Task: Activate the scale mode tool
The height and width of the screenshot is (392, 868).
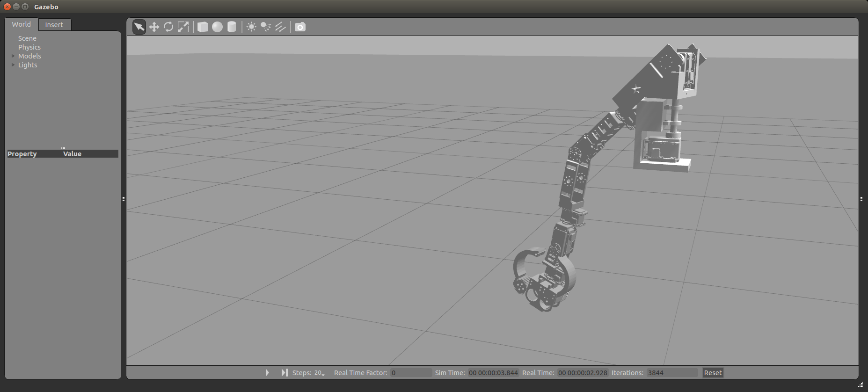Action: (183, 27)
